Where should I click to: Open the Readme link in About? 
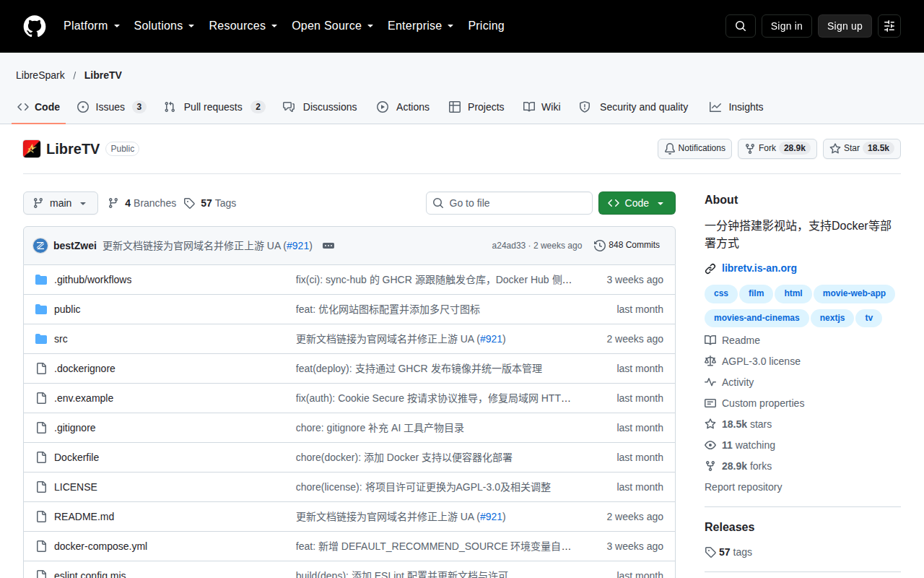click(733, 340)
